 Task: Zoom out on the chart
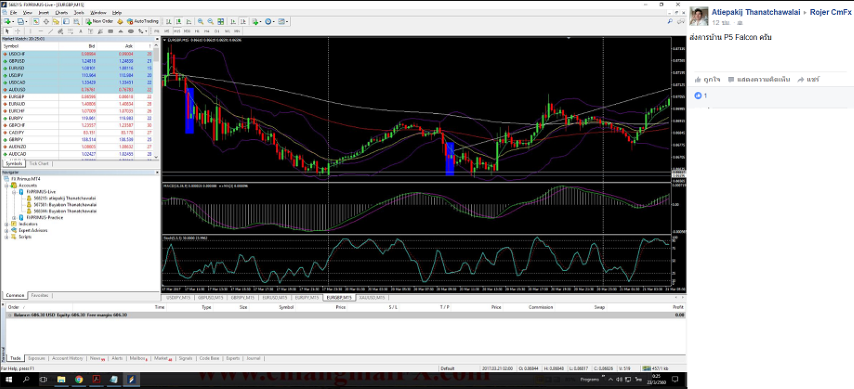click(x=211, y=21)
